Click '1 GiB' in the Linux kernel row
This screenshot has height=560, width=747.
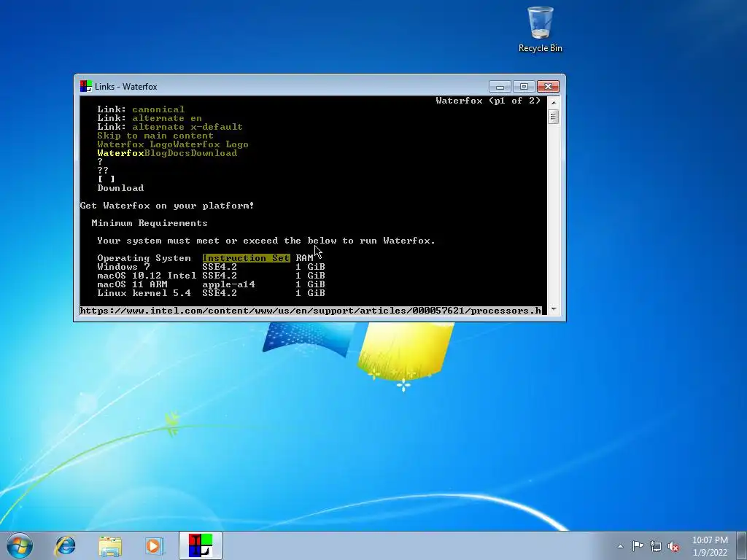pos(310,293)
